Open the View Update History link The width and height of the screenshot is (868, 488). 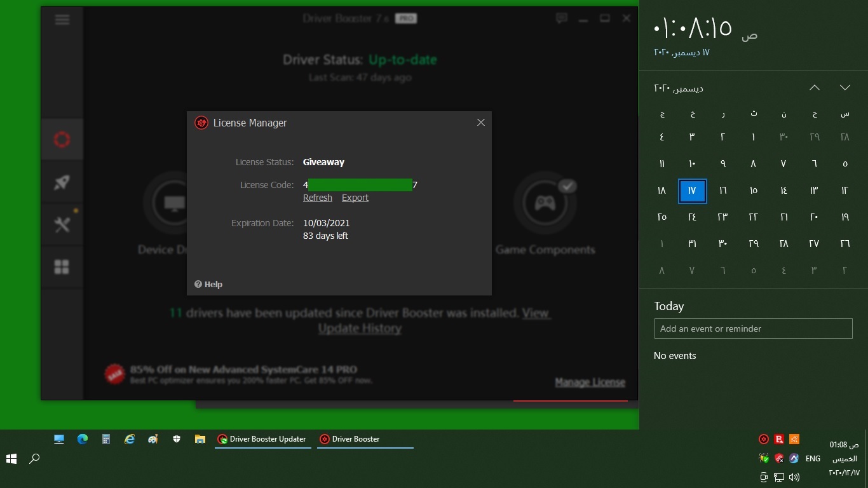tap(435, 320)
